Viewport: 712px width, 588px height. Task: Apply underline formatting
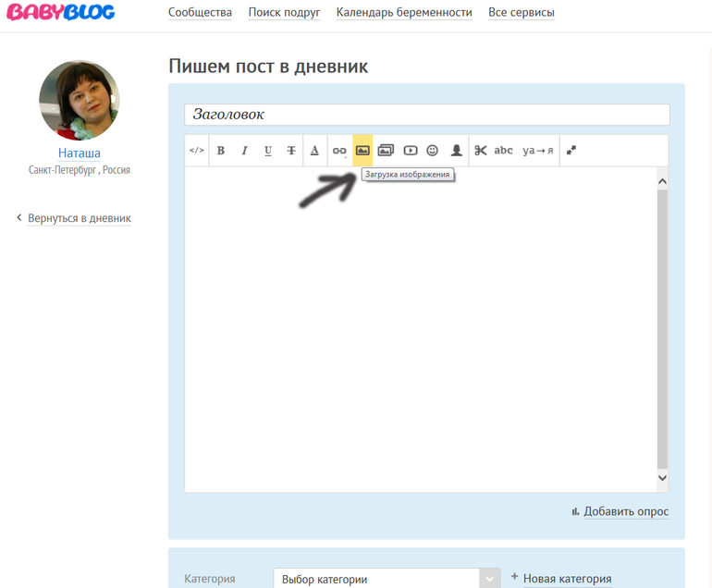point(268,151)
